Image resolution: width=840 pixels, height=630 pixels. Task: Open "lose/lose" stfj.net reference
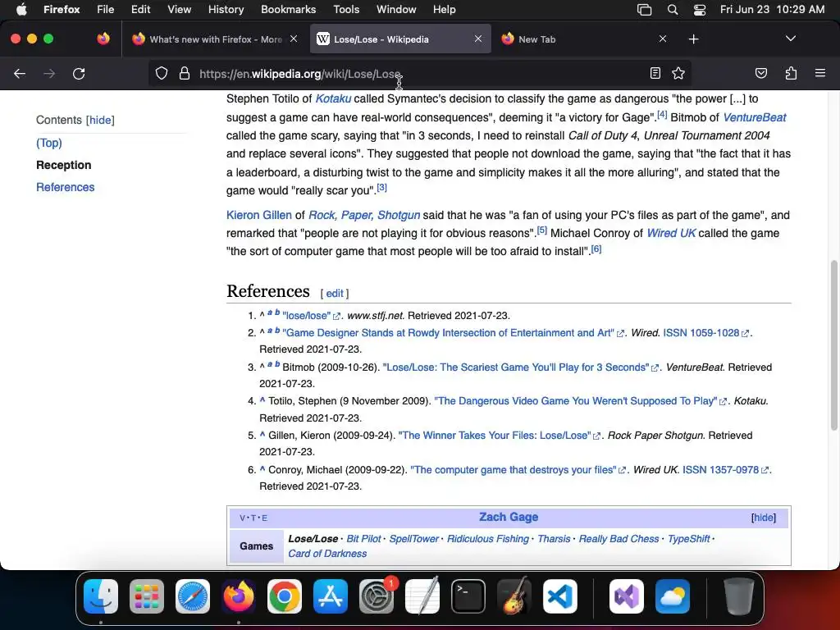point(307,316)
